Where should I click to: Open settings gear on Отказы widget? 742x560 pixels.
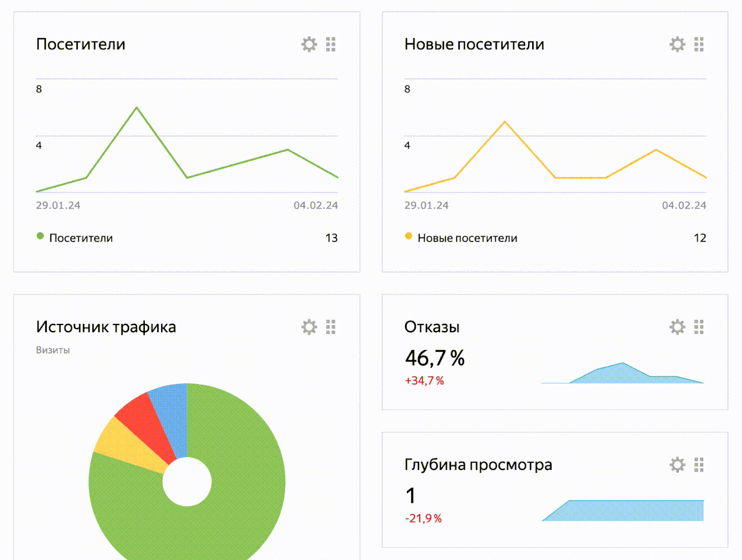point(677,327)
